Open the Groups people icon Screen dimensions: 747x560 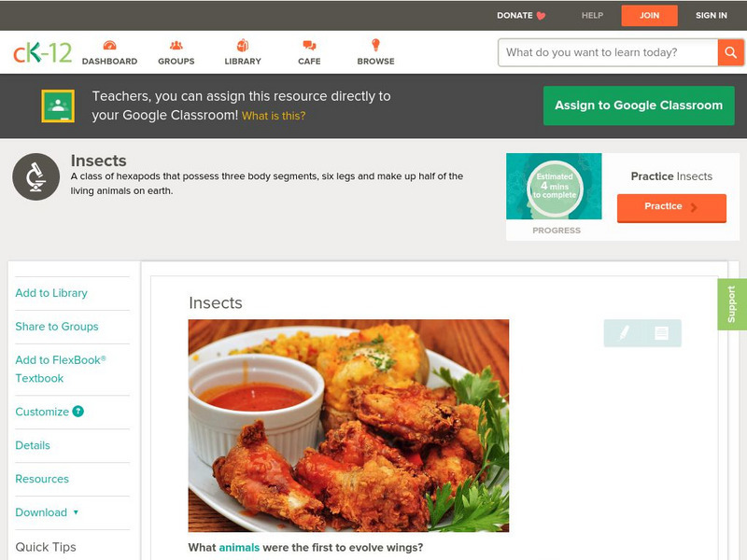pyautogui.click(x=176, y=45)
